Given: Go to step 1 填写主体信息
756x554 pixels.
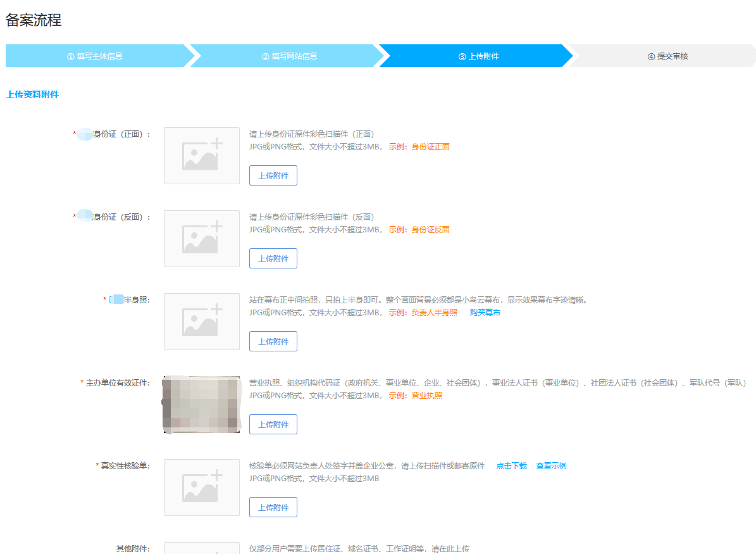Looking at the screenshot, I should coord(95,56).
